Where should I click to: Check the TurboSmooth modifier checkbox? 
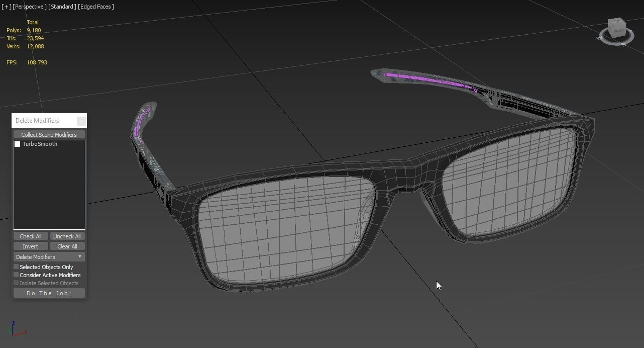(x=18, y=144)
